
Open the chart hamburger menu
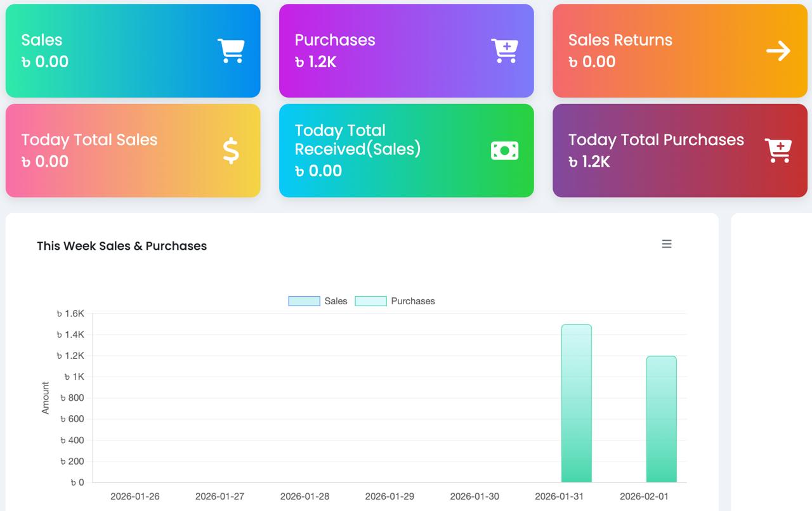666,244
